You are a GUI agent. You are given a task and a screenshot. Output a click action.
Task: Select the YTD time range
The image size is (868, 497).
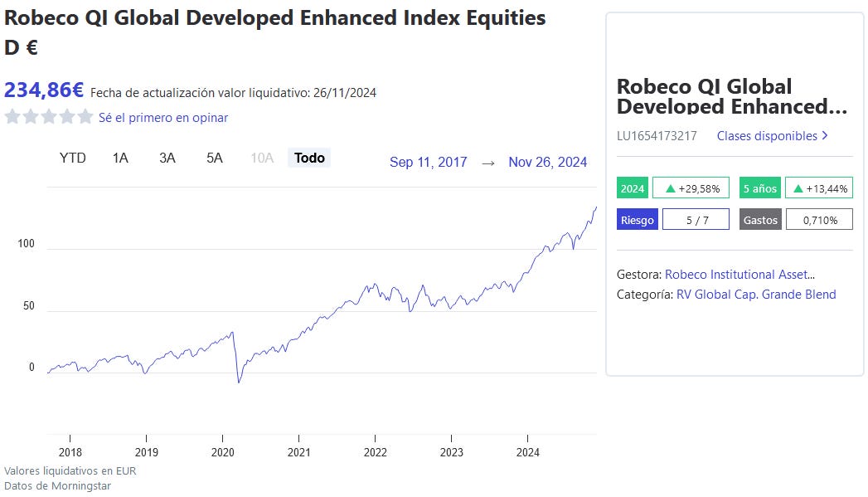(72, 158)
